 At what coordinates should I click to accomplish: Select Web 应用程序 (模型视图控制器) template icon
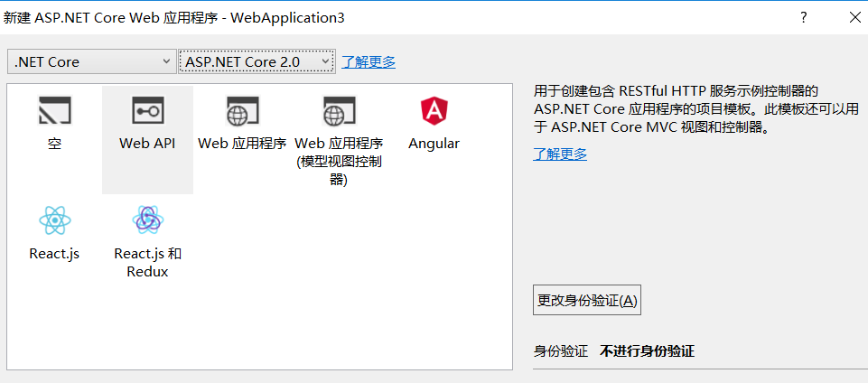point(339,110)
